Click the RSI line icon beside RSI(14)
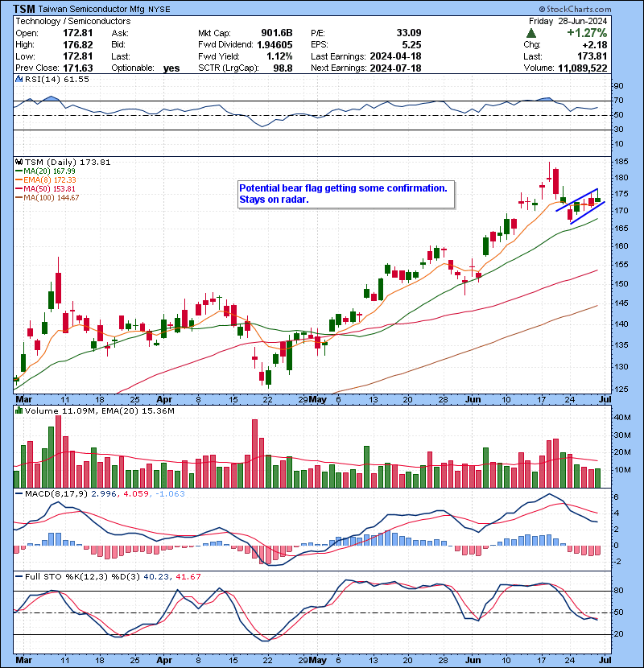644x668 pixels. point(19,79)
